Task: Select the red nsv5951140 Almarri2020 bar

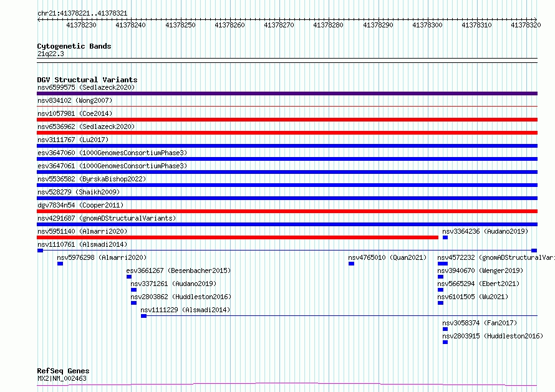Action: click(238, 237)
